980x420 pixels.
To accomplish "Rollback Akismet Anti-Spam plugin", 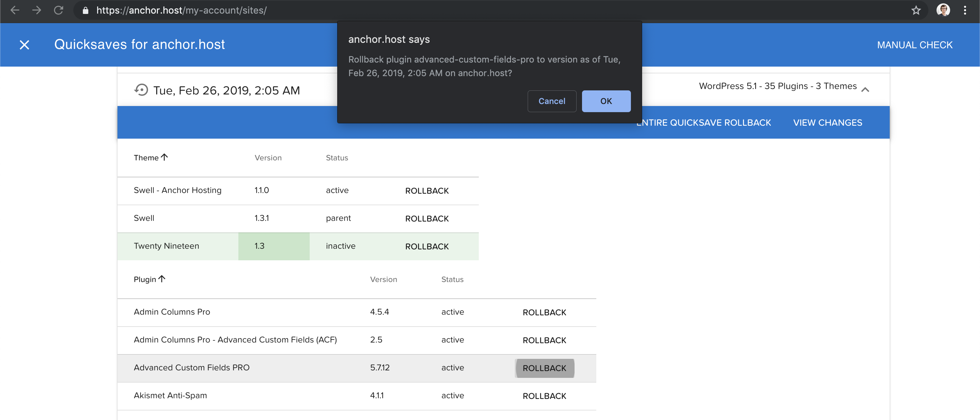I will click(x=544, y=396).
